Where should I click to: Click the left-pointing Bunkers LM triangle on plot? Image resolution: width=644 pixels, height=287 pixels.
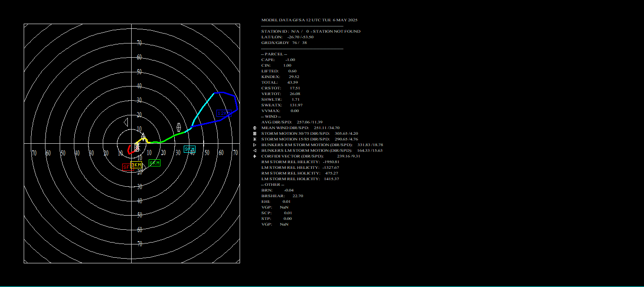pyautogui.click(x=126, y=122)
